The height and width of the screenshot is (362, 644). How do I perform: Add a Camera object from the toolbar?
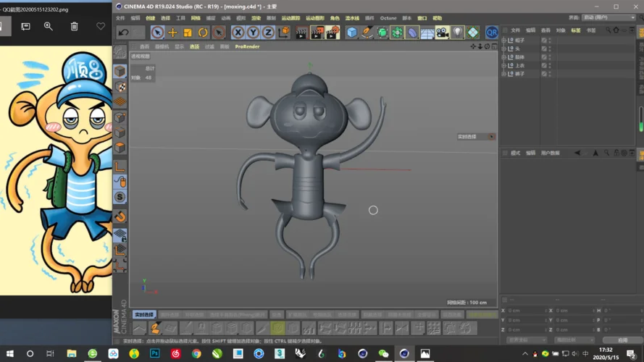pos(443,33)
